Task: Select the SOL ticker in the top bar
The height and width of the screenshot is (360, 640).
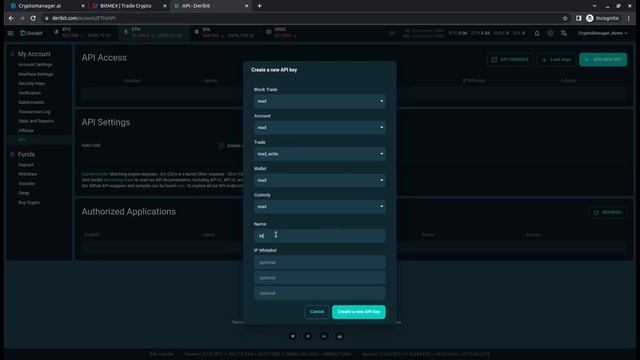Action: 224,33
